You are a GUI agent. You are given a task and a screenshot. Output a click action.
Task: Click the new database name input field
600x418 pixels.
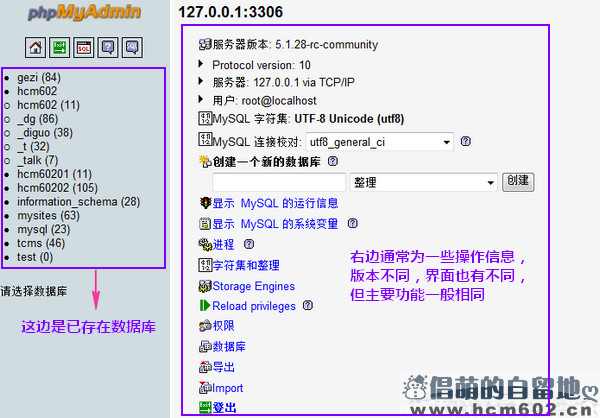coord(279,182)
